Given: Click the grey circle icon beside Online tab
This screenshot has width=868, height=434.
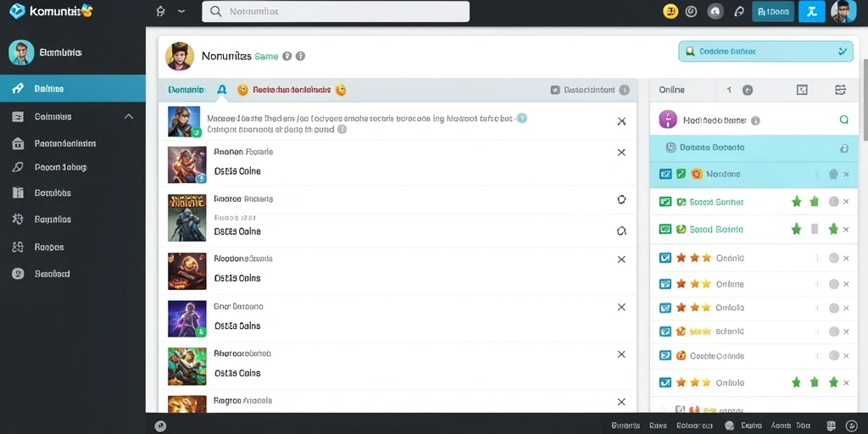Looking at the screenshot, I should pyautogui.click(x=748, y=90).
